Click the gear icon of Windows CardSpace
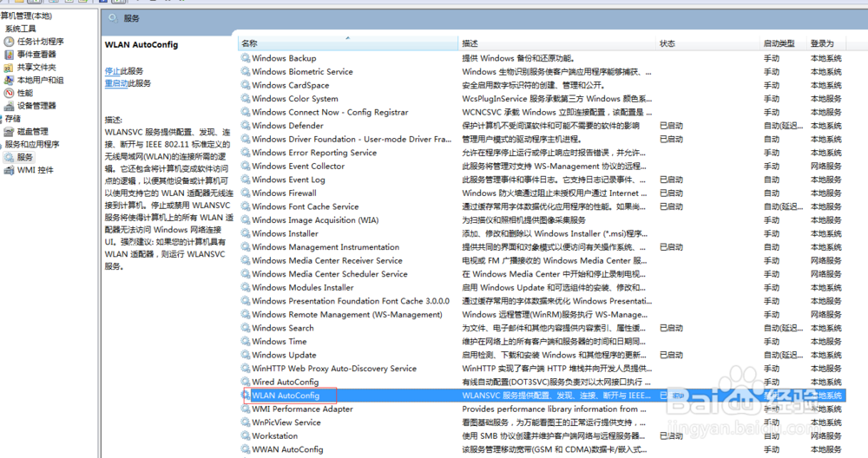Image resolution: width=868 pixels, height=458 pixels. point(246,85)
